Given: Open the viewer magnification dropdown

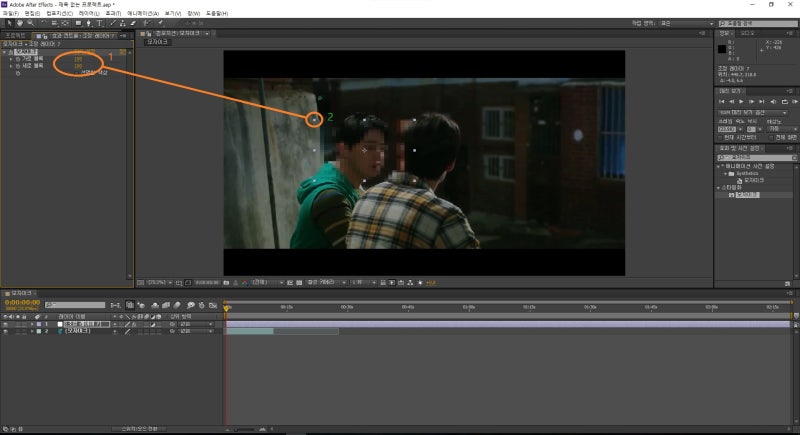Looking at the screenshot, I should point(160,283).
